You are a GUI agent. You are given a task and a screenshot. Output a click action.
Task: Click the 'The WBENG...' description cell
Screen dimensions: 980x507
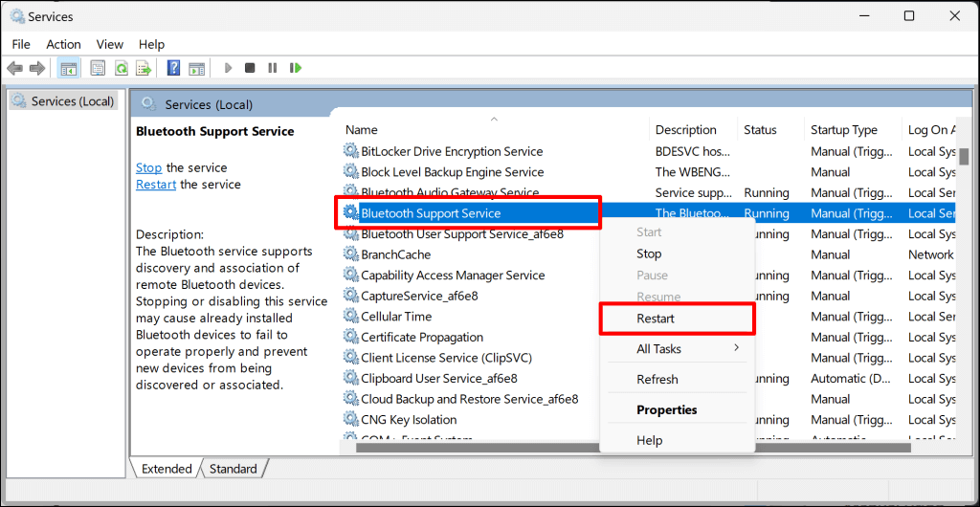pyautogui.click(x=692, y=171)
